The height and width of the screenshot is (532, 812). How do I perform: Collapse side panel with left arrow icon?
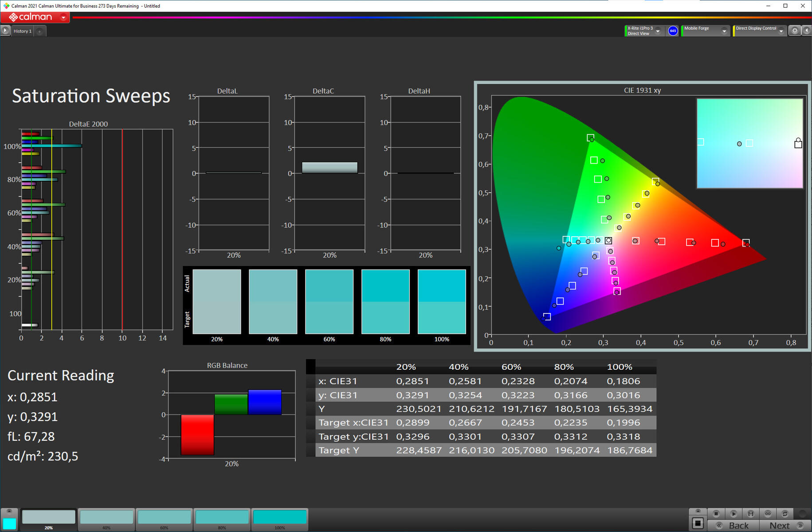click(x=806, y=31)
